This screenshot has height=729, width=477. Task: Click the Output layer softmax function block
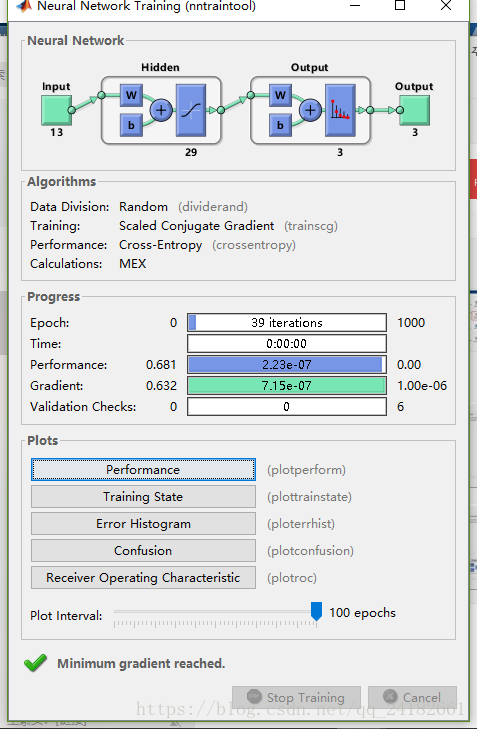pyautogui.click(x=340, y=110)
